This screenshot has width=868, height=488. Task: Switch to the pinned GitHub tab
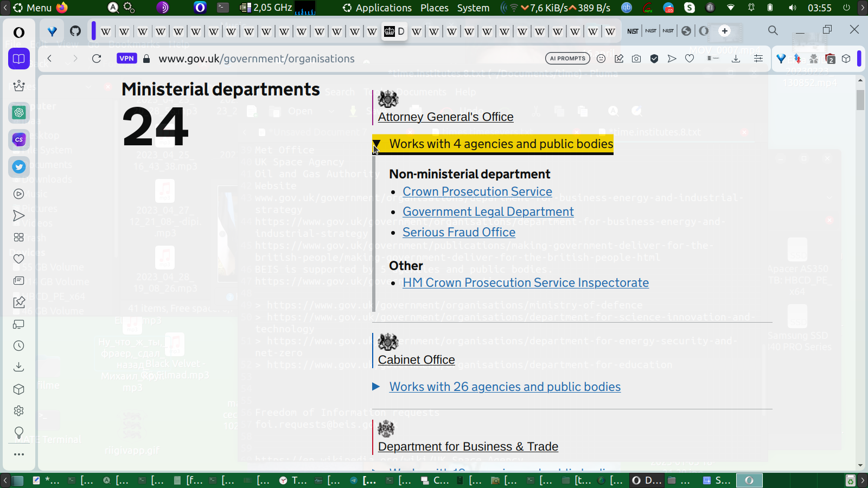[x=75, y=31]
